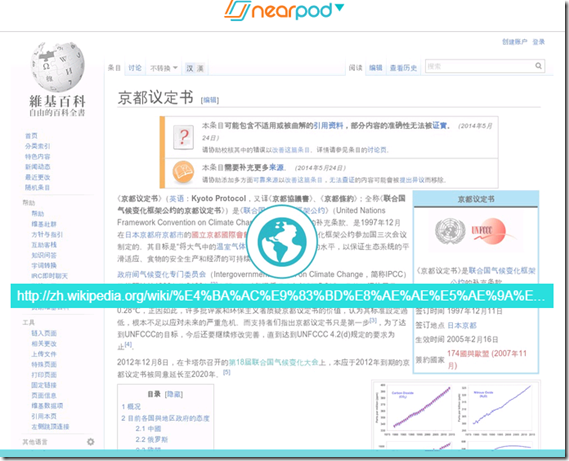Open 固定链接 tools link
569x461 pixels.
44,385
